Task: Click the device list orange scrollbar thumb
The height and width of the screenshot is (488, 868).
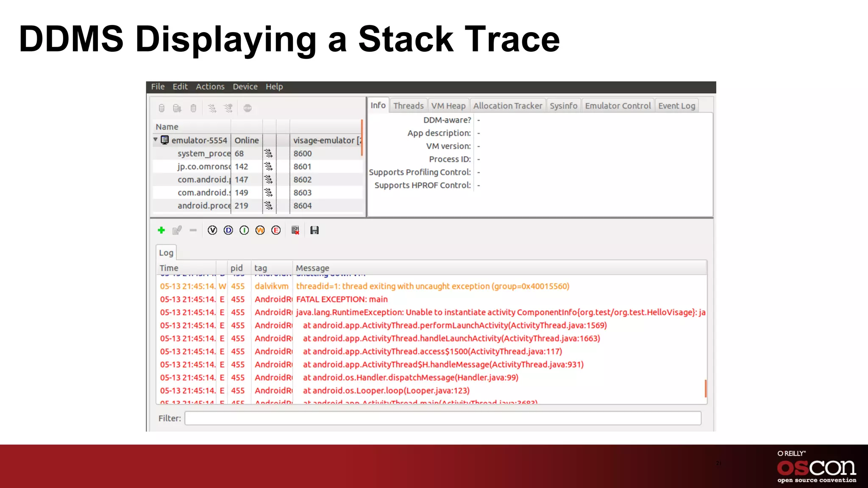Action: pos(362,138)
